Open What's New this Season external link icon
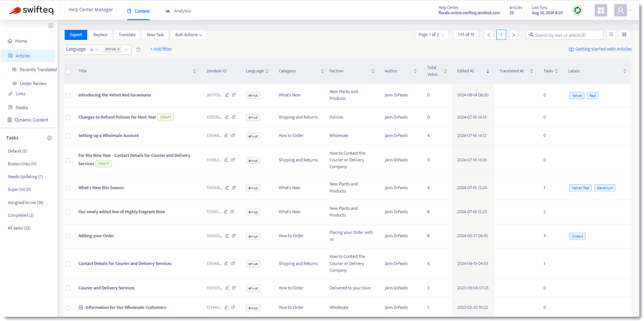Image resolution: width=644 pixels, height=321 pixels. click(234, 187)
